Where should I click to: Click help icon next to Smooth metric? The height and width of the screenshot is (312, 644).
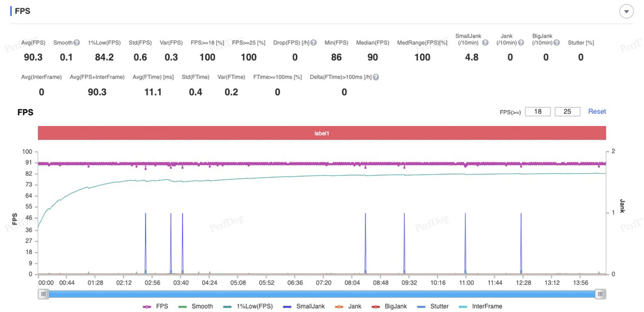[x=77, y=43]
